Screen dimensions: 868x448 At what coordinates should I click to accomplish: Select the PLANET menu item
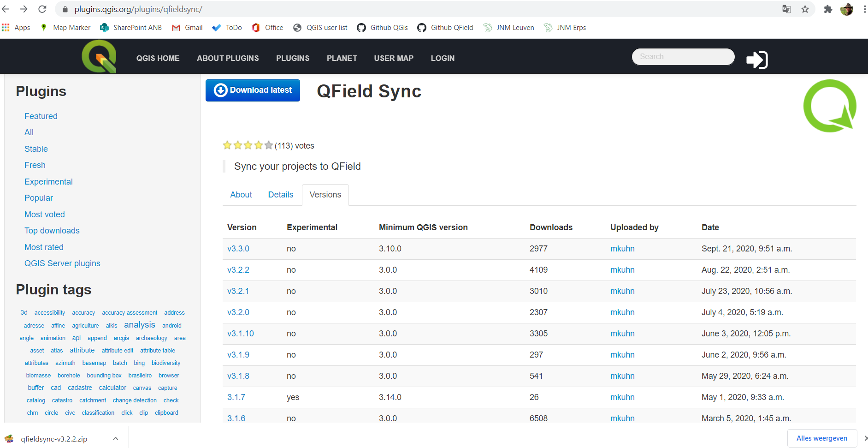(342, 58)
